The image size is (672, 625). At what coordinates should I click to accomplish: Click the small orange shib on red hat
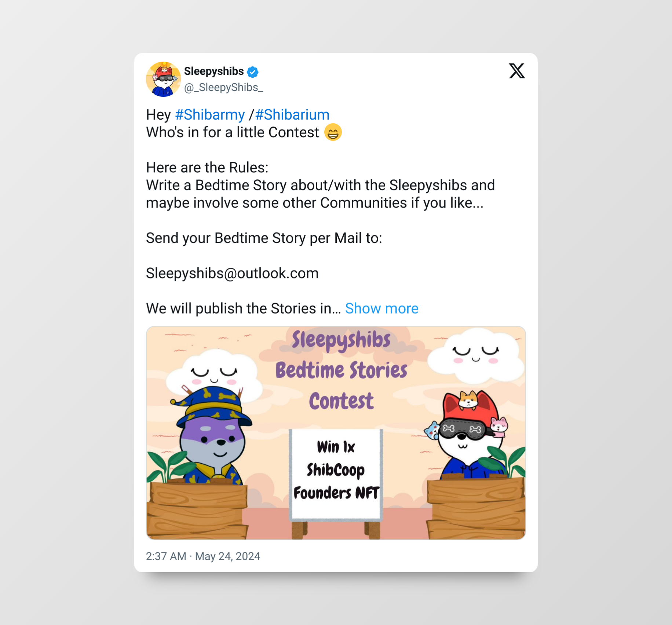(468, 399)
